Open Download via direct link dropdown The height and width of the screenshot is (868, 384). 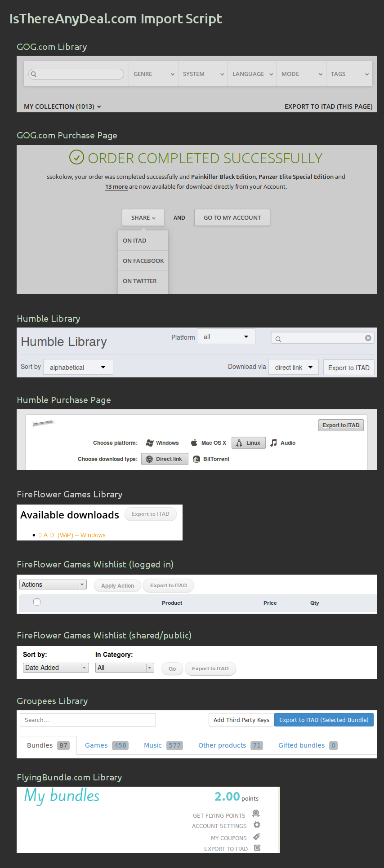pos(294,367)
